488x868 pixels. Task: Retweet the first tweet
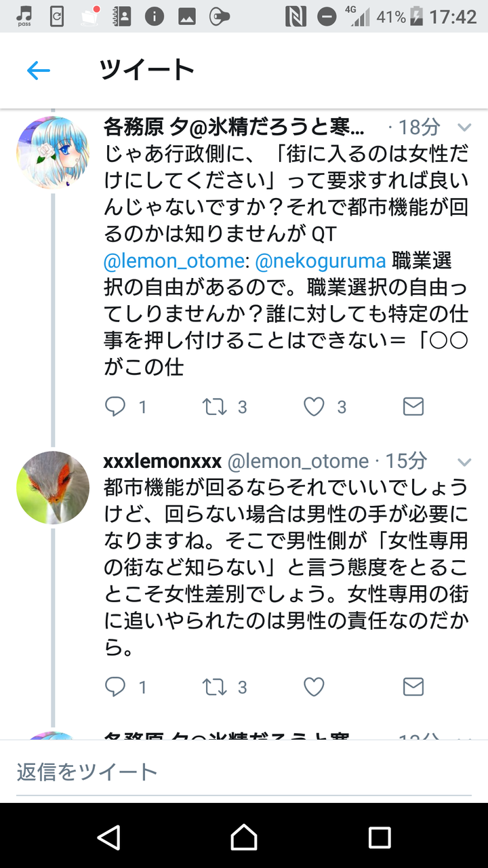(216, 406)
